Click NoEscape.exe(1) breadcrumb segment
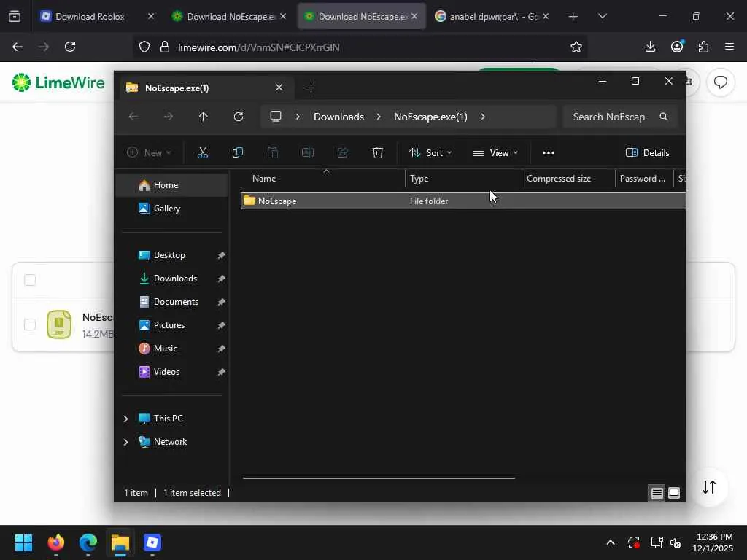 (430, 117)
